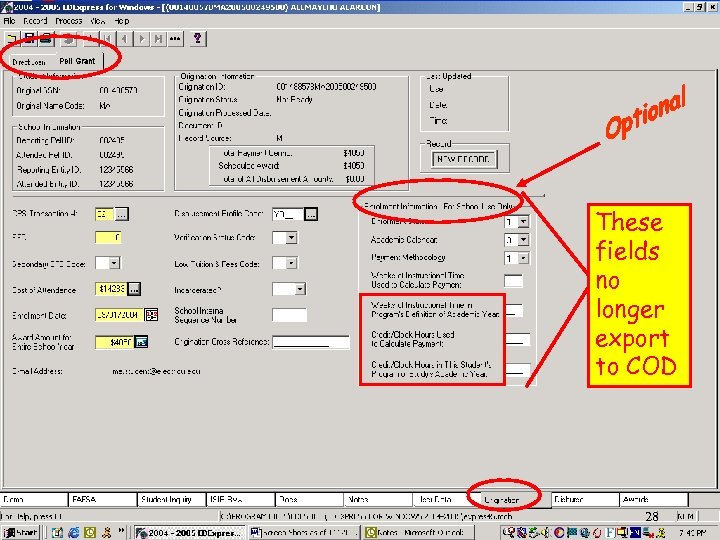Open Help via question mark icon
Screen dimensions: 720x540
pyautogui.click(x=197, y=39)
